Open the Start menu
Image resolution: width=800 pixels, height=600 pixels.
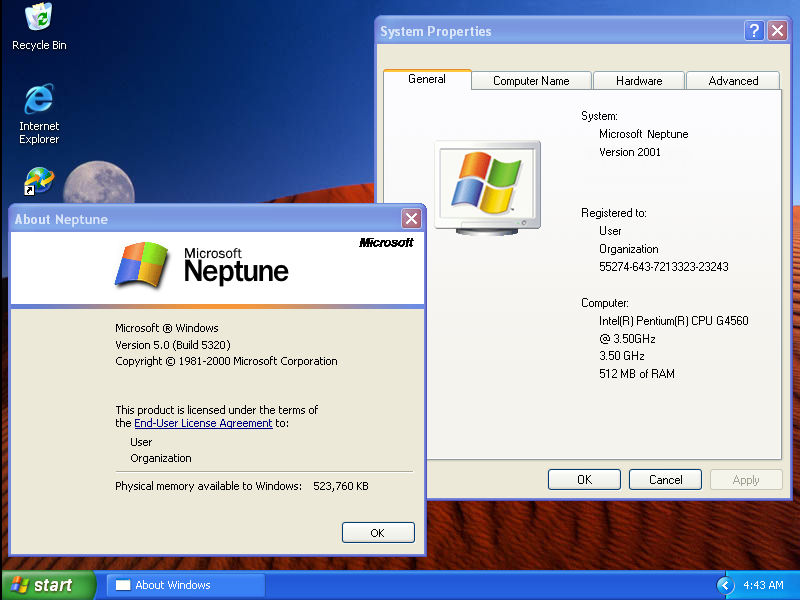[x=48, y=585]
